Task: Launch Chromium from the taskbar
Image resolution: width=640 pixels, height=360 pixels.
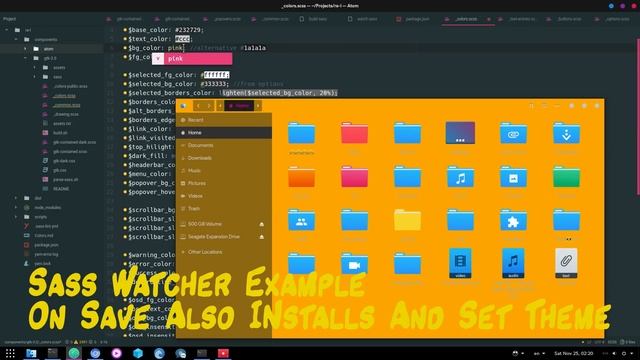Action: (95, 353)
